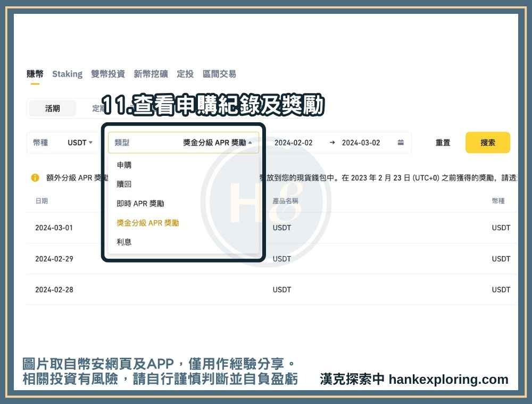Open the 雙幣投資 tab
532x404 pixels.
[x=108, y=74]
